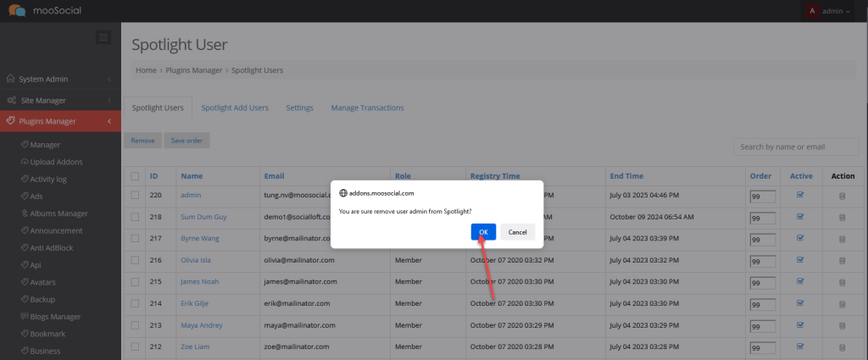Edit order field for admin row
This screenshot has height=360, width=868.
(x=762, y=197)
